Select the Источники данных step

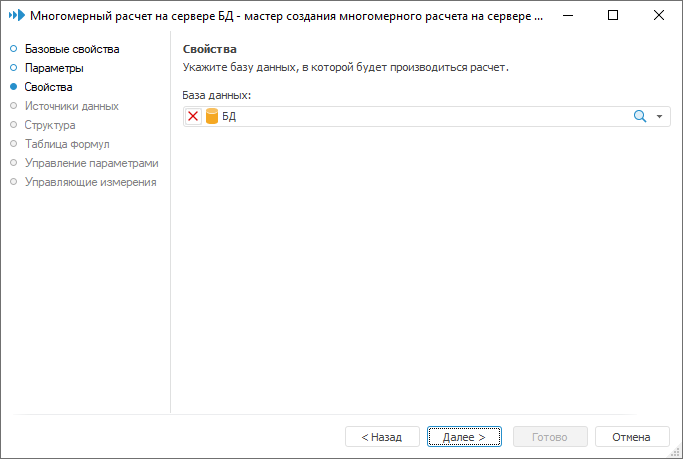click(72, 106)
